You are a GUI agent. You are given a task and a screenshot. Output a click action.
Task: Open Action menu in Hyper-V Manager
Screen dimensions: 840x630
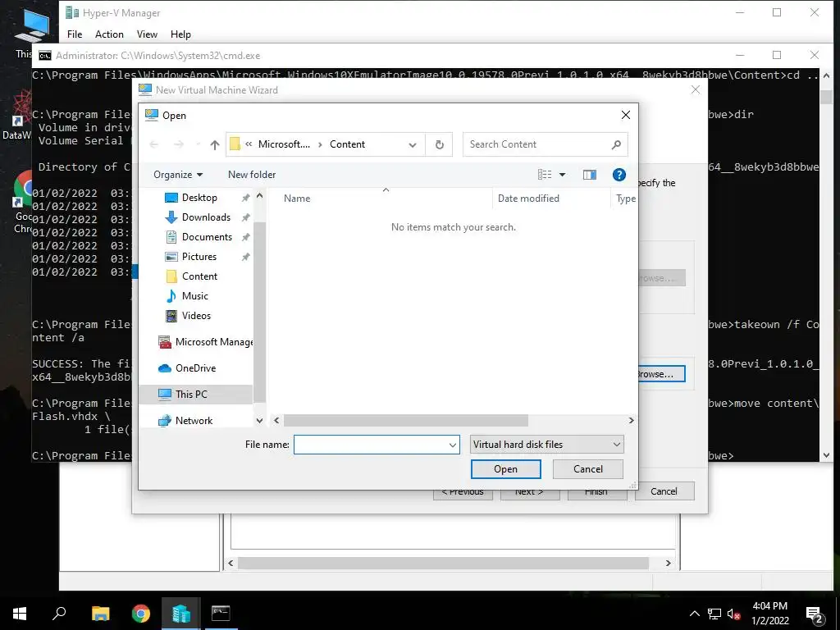coord(109,34)
